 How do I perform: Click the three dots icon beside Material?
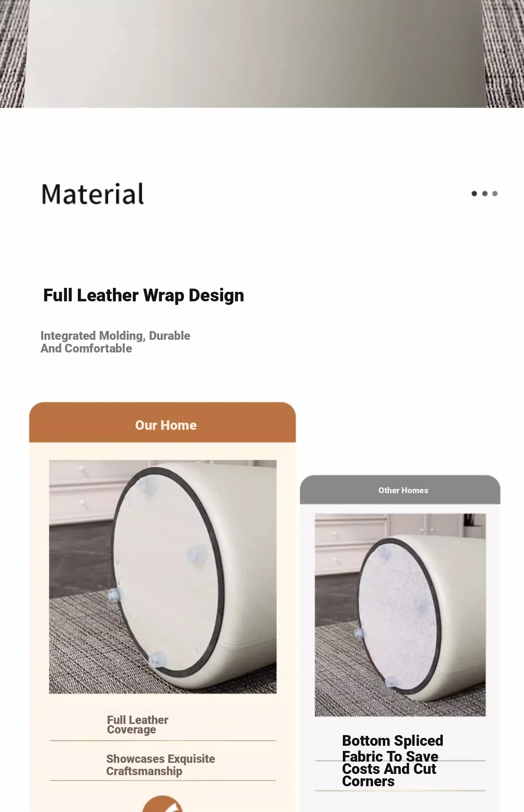[x=484, y=193]
